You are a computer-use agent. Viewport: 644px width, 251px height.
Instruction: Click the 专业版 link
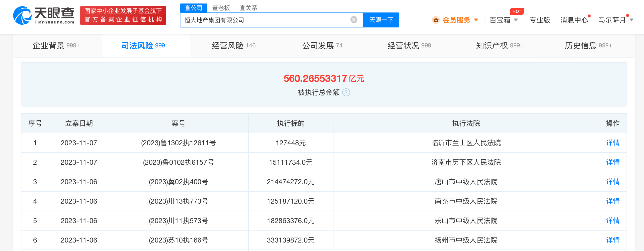coord(540,20)
